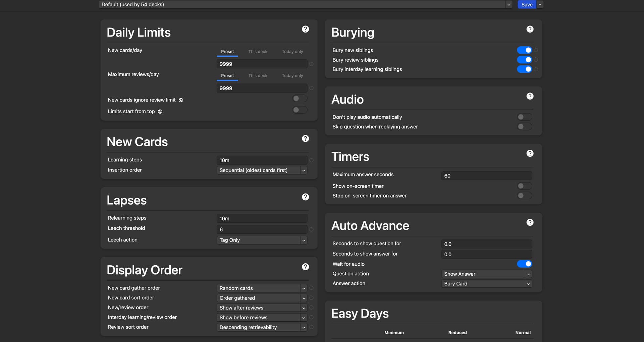
Task: Enable Don't play audio automatically
Action: [524, 117]
